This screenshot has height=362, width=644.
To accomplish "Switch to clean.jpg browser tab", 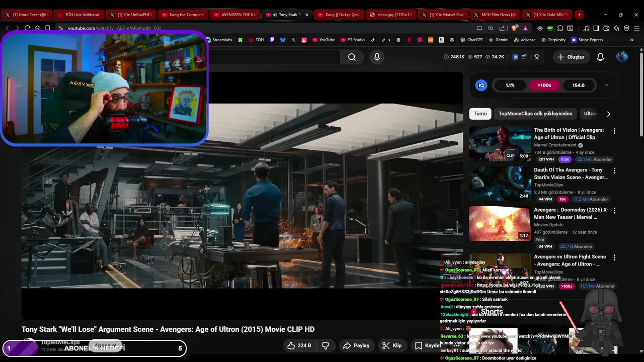I will click(390, 15).
